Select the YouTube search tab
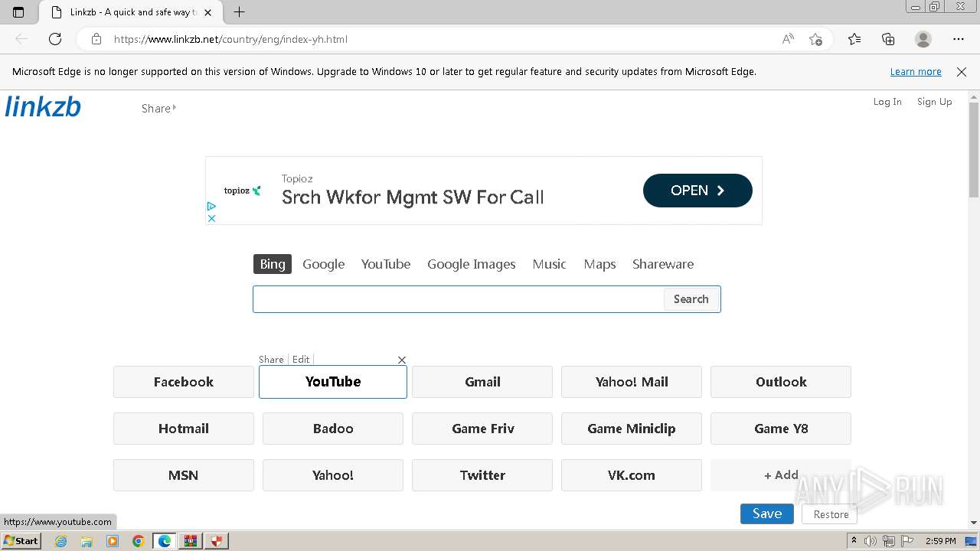Image resolution: width=980 pixels, height=551 pixels. [x=386, y=264]
